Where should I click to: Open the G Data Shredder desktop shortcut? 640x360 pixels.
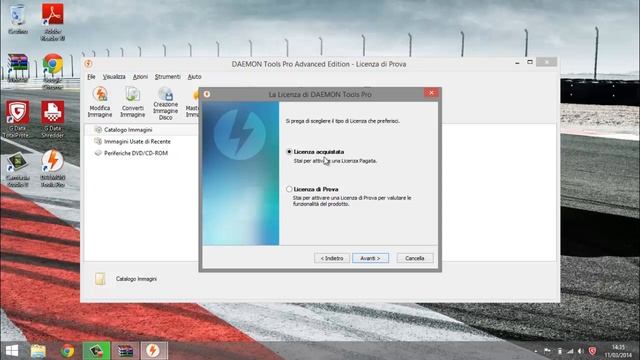click(x=53, y=119)
